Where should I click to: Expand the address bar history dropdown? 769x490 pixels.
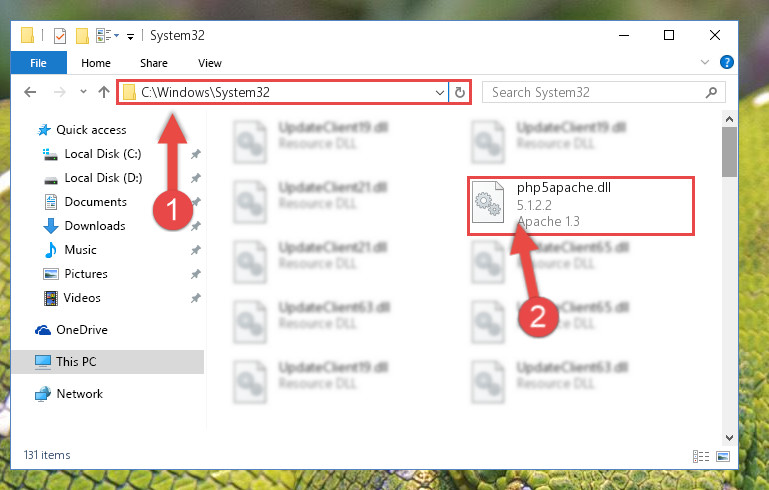click(x=440, y=92)
